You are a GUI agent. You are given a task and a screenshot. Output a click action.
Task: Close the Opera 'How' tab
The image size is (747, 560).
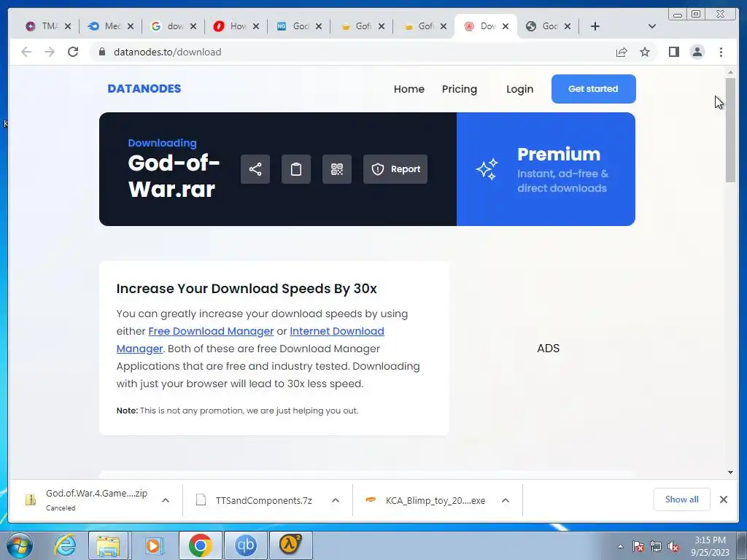pyautogui.click(x=256, y=26)
